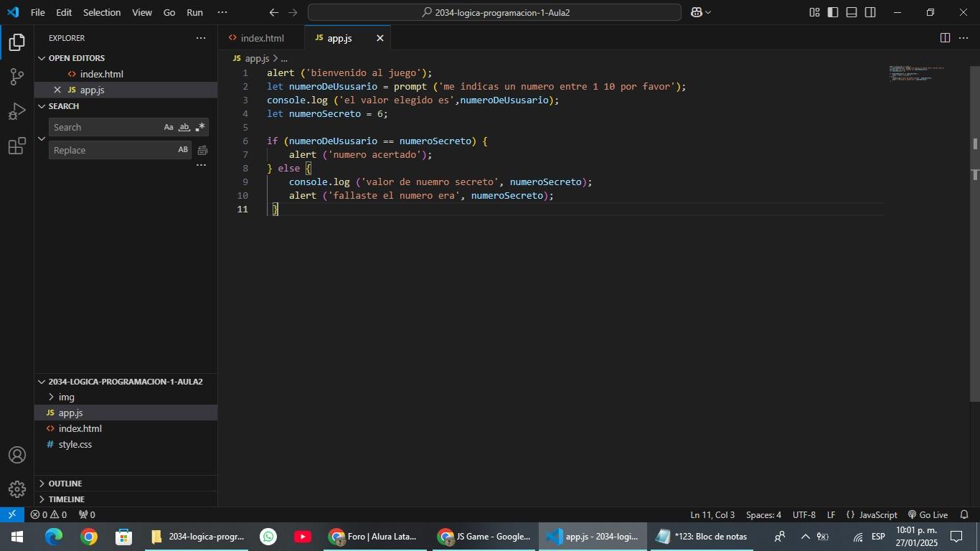
Task: Show more menu items ellipsis
Action: click(x=222, y=12)
